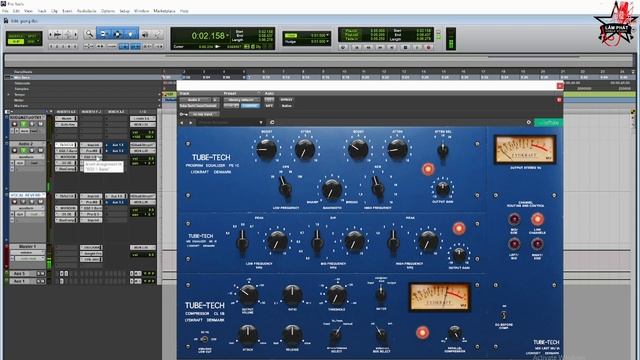
Task: Select the Scrubber speaker tool
Action: pos(145,34)
